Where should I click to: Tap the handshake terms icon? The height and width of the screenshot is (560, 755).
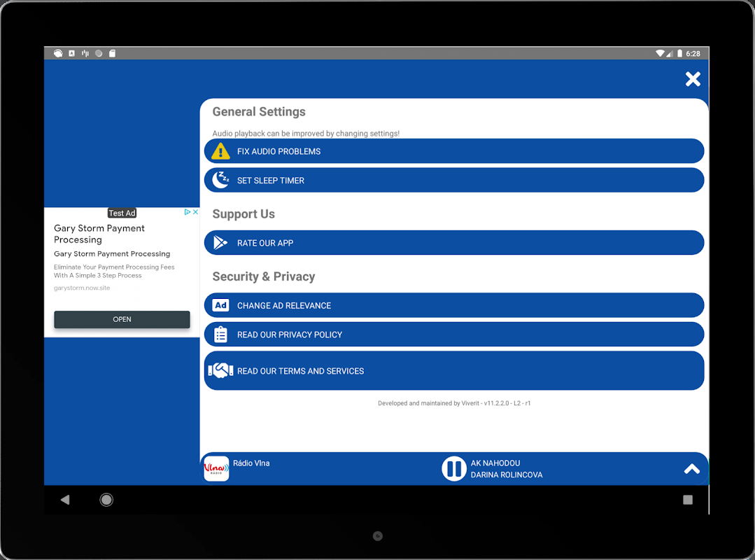coord(220,371)
